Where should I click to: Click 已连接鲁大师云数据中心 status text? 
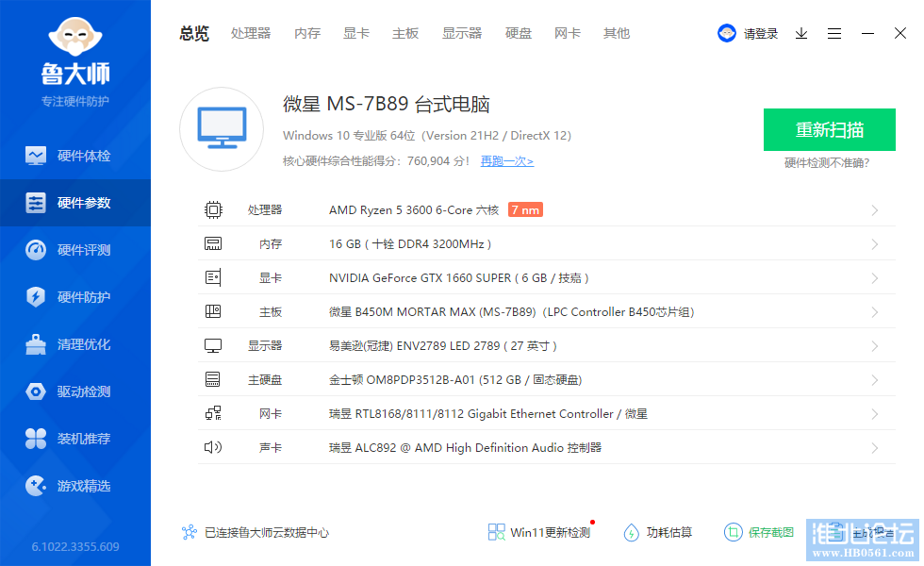[x=266, y=532]
